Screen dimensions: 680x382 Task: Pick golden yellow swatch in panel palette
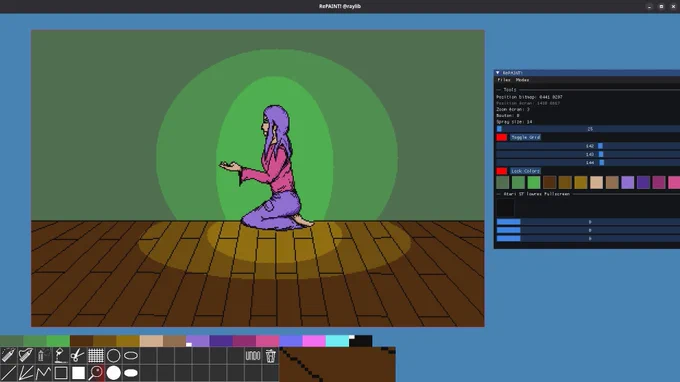(x=581, y=183)
